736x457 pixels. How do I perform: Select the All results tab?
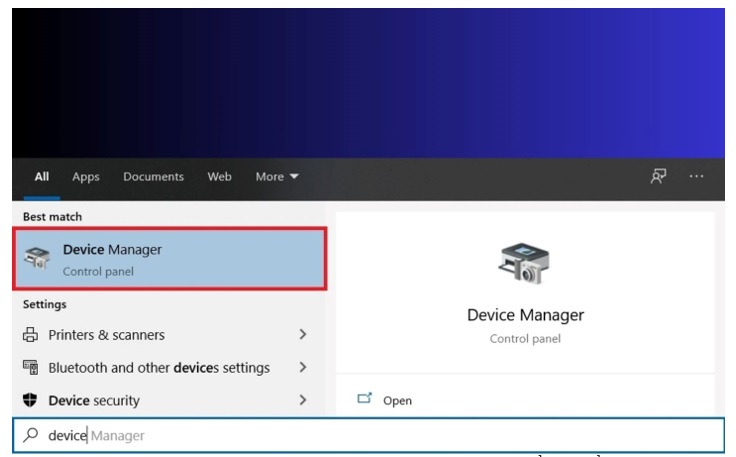pyautogui.click(x=41, y=177)
